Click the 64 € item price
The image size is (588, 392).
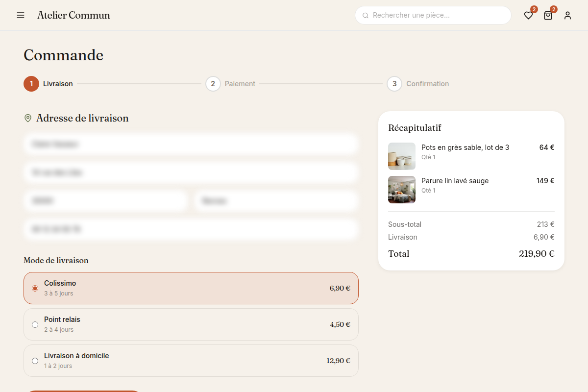[547, 147]
